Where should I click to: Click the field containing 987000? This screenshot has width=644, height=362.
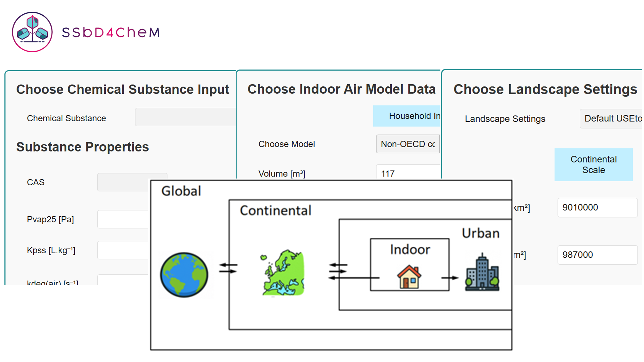pyautogui.click(x=597, y=255)
